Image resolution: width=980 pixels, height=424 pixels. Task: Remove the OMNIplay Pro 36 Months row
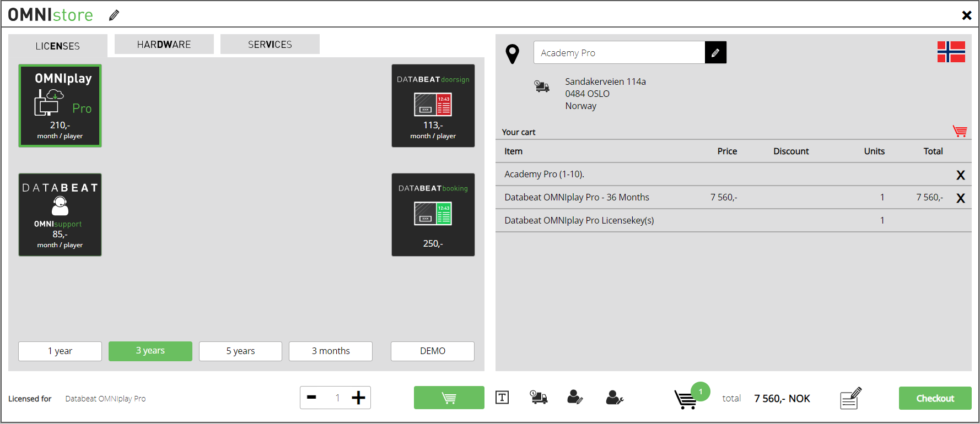click(961, 198)
